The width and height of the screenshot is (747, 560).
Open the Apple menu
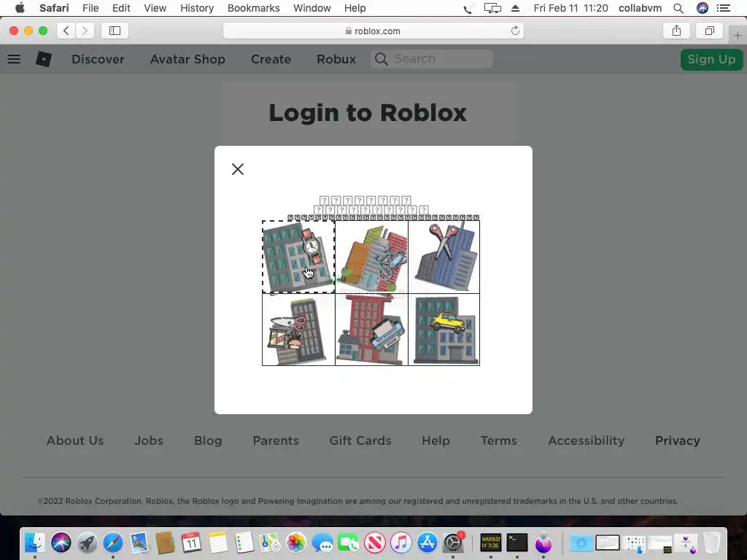coord(20,8)
